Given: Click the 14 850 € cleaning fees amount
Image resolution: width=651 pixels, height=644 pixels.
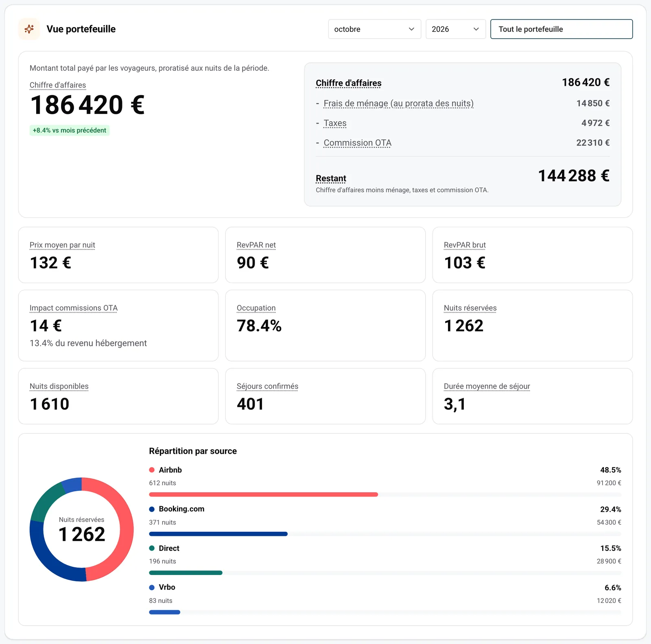Looking at the screenshot, I should [593, 103].
